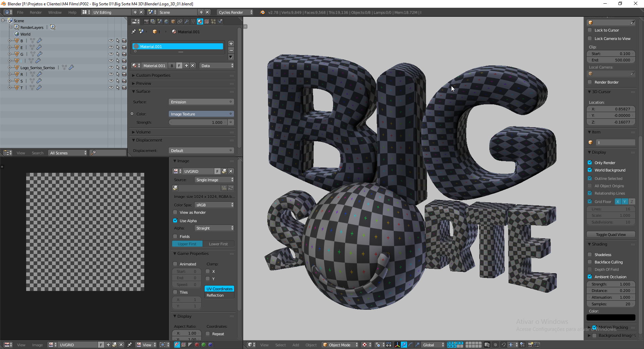The width and height of the screenshot is (644, 349).
Task: Open the Object Mode dropdown
Action: (340, 345)
